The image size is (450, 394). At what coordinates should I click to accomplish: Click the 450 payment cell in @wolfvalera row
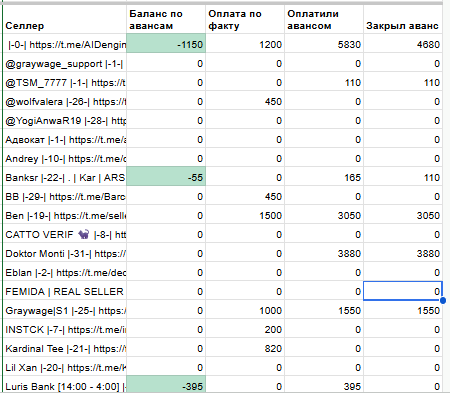[x=245, y=100]
